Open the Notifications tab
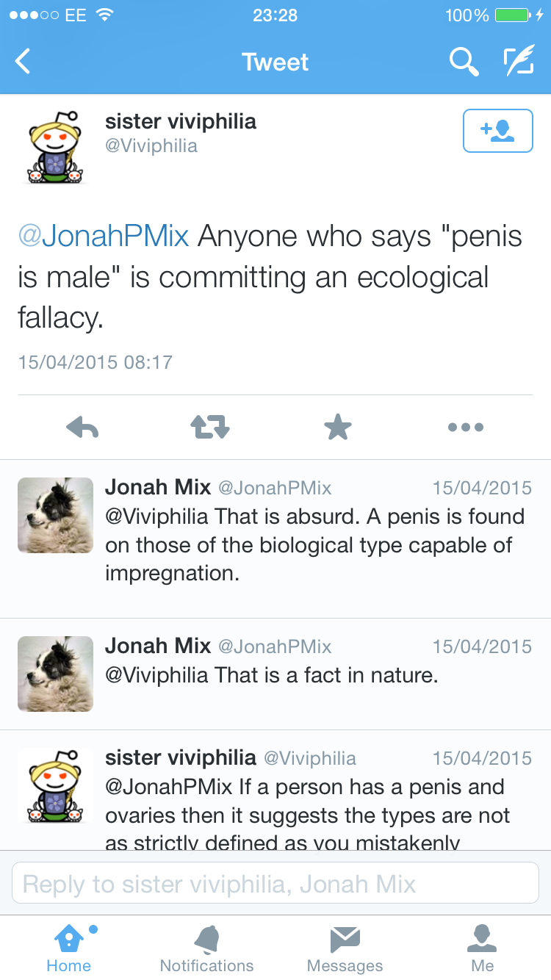 tap(206, 948)
